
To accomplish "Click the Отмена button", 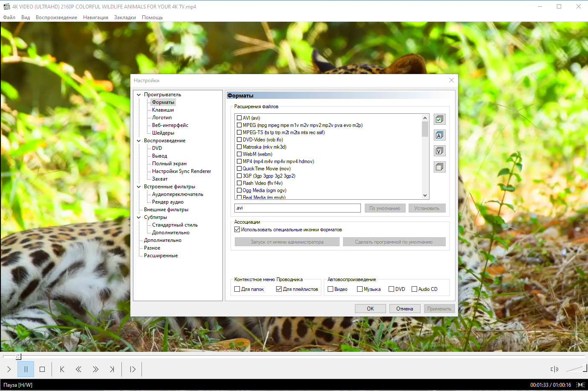I will coord(405,309).
